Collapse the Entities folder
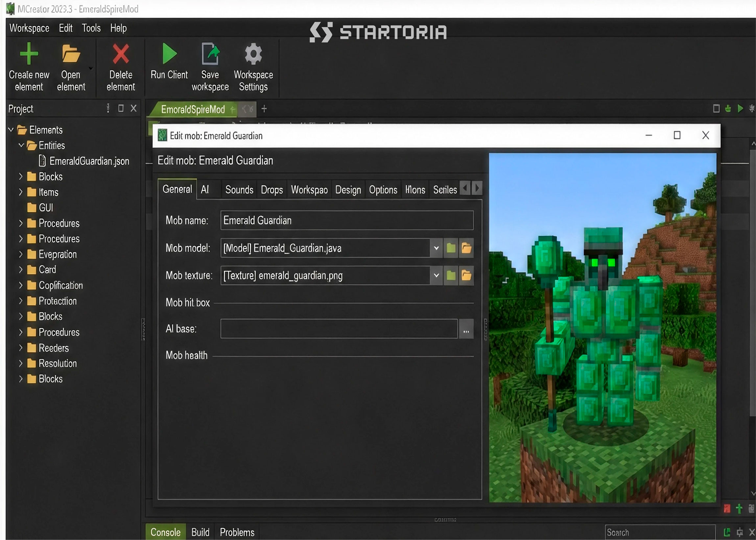Image resolution: width=756 pixels, height=540 pixels. 21,145
